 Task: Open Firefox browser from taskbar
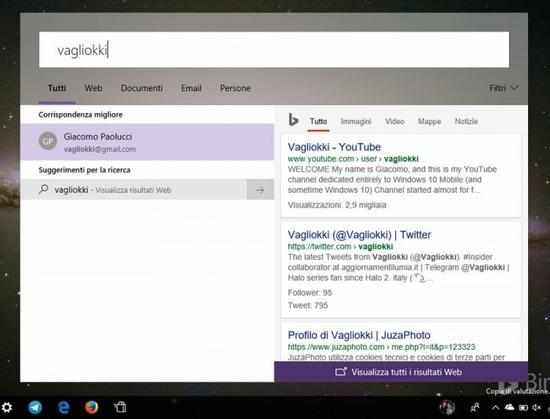click(x=92, y=407)
